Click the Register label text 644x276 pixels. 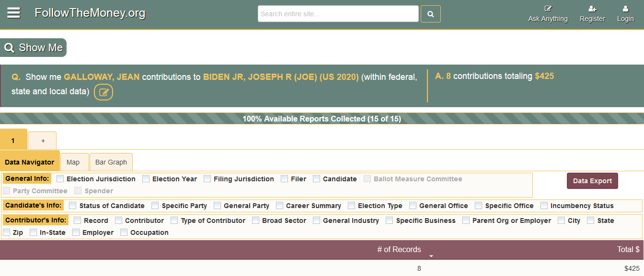coord(592,19)
